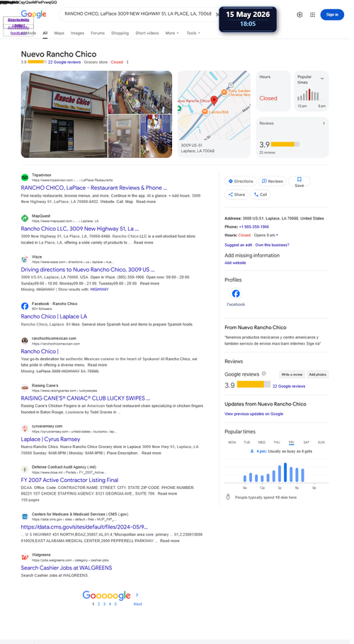
Task: Click the three-dot menu beside Closed status
Action: 127,62
